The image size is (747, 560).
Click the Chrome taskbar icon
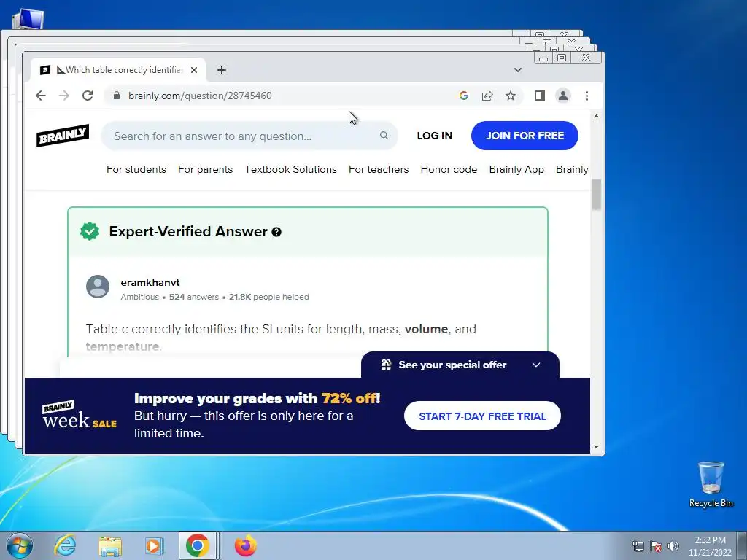[197, 545]
